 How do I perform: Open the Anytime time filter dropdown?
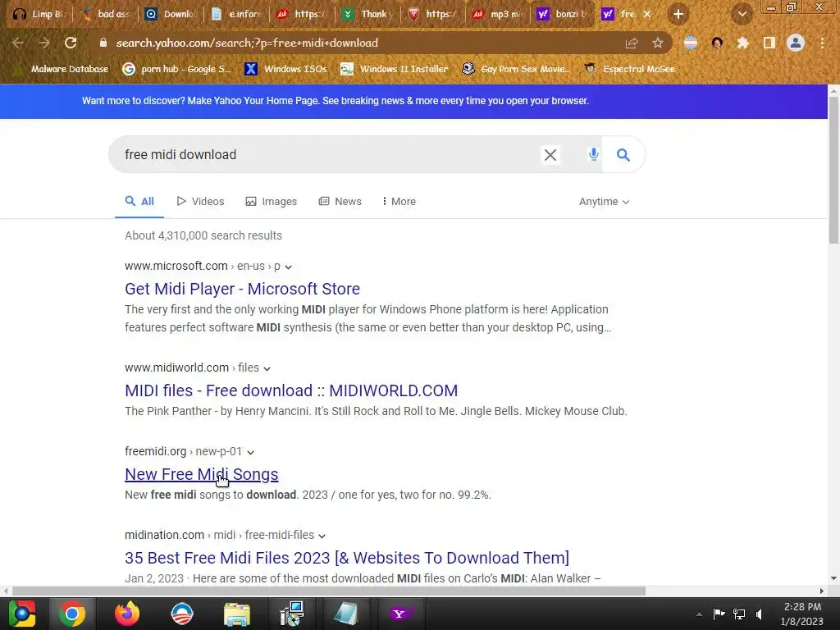click(604, 202)
